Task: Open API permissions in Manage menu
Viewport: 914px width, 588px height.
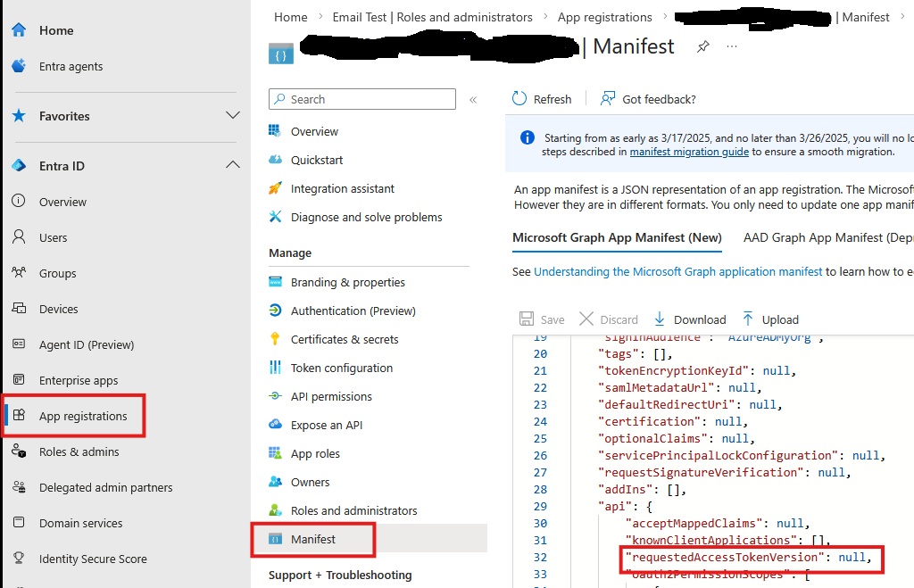Action: (331, 396)
